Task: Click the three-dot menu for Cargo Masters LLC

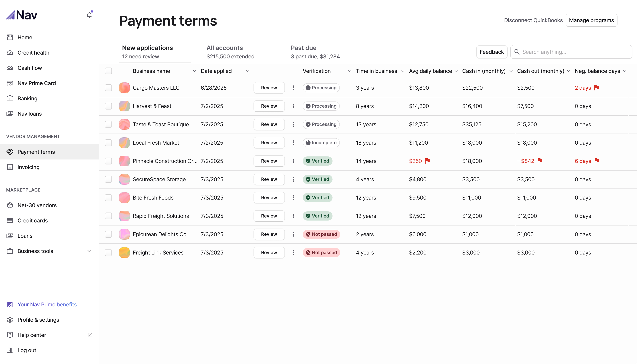Action: [294, 88]
